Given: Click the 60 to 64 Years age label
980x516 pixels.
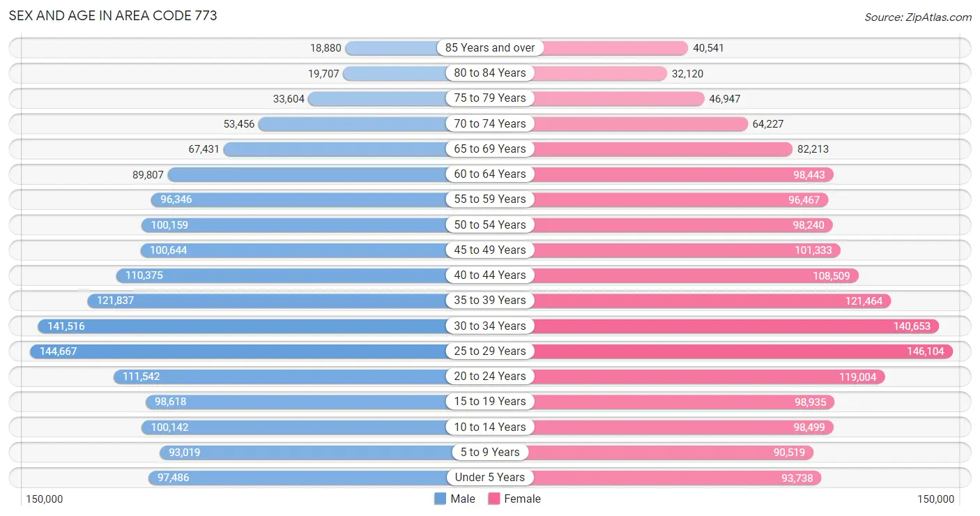Looking at the screenshot, I should (490, 174).
